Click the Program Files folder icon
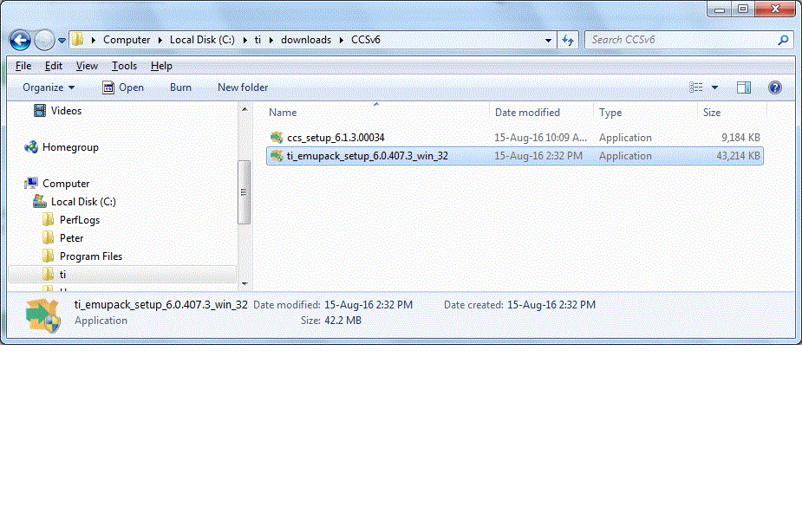The width and height of the screenshot is (802, 532). click(x=48, y=256)
